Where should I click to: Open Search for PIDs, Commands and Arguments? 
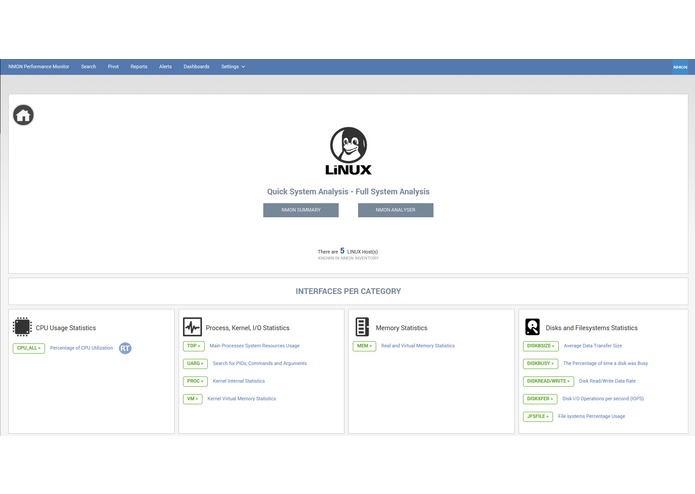tap(260, 364)
